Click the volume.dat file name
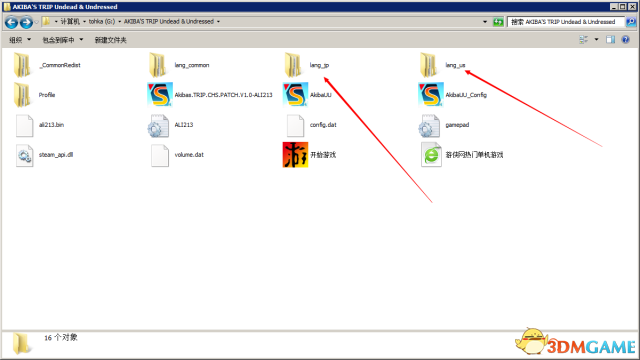This screenshot has height=360, width=640. point(189,155)
